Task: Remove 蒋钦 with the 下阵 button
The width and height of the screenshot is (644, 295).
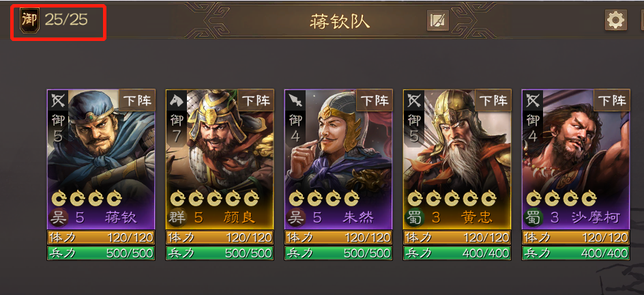Action: tap(137, 100)
